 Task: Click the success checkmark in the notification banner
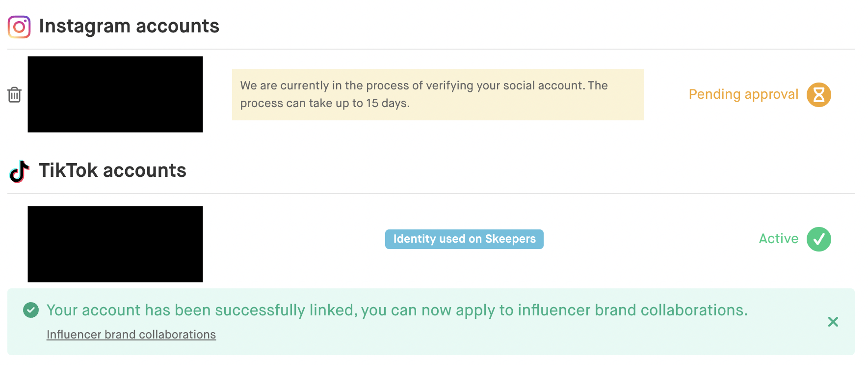tap(31, 310)
